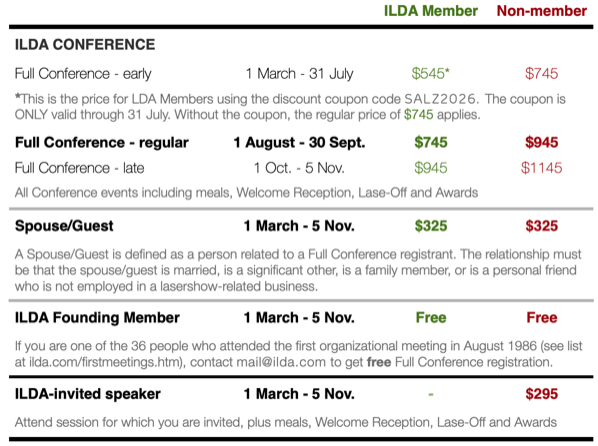Click the $945 regular non-member price

pyautogui.click(x=542, y=142)
